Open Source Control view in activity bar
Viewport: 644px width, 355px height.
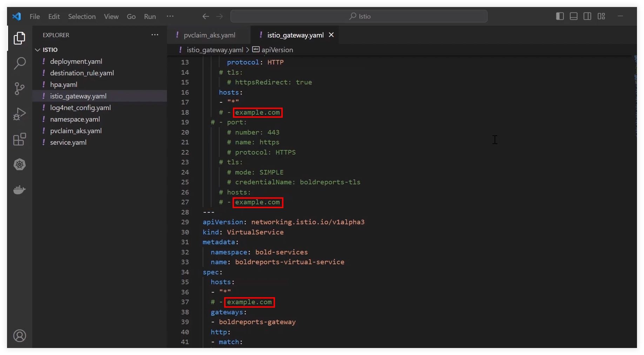[20, 89]
